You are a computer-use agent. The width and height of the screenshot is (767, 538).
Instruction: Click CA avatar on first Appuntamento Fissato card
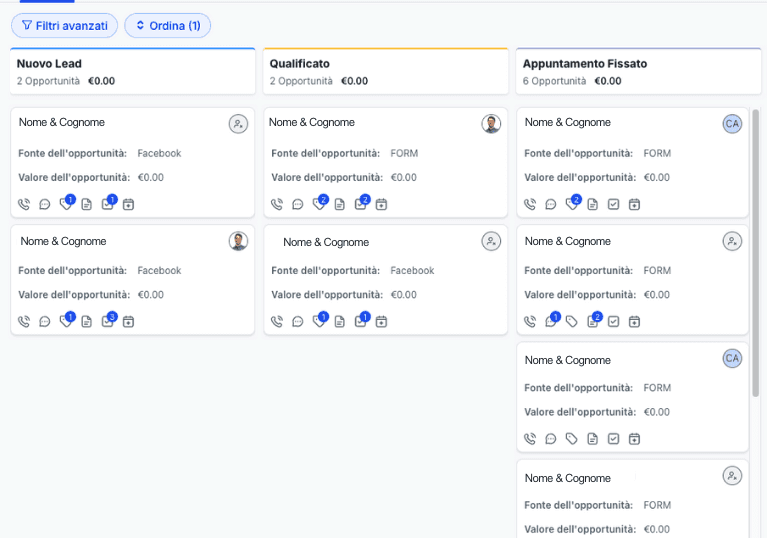(x=732, y=124)
